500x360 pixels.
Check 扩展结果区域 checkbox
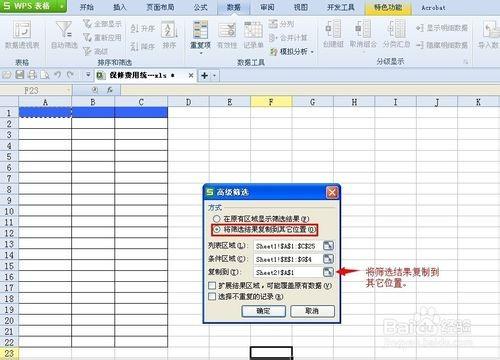(212, 286)
